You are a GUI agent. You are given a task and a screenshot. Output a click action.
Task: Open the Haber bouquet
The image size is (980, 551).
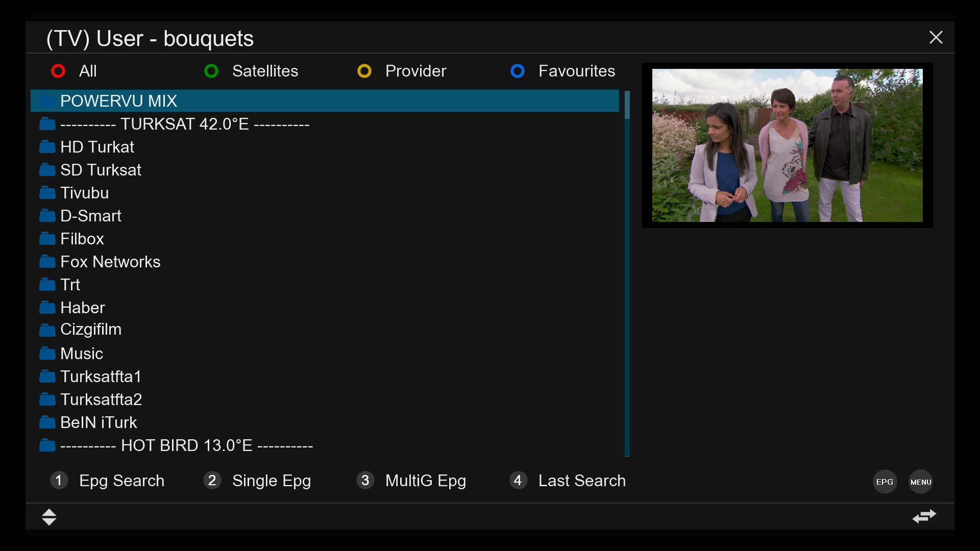[x=325, y=308]
